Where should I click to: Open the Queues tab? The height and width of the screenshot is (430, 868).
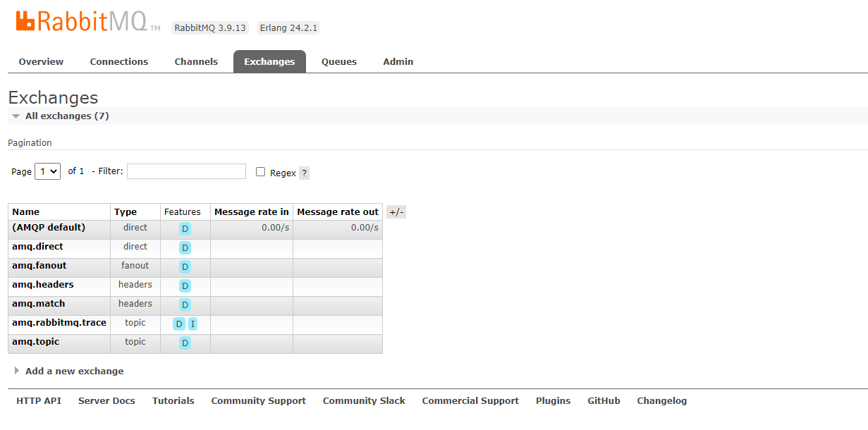coord(339,61)
